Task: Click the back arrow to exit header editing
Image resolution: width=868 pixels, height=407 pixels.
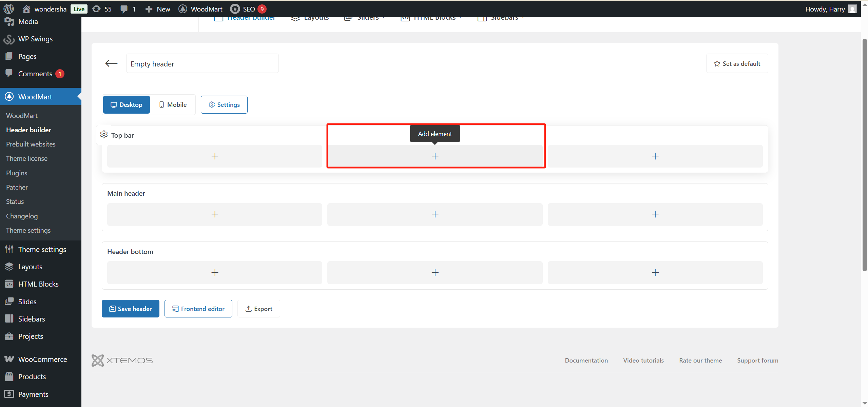Action: point(111,63)
